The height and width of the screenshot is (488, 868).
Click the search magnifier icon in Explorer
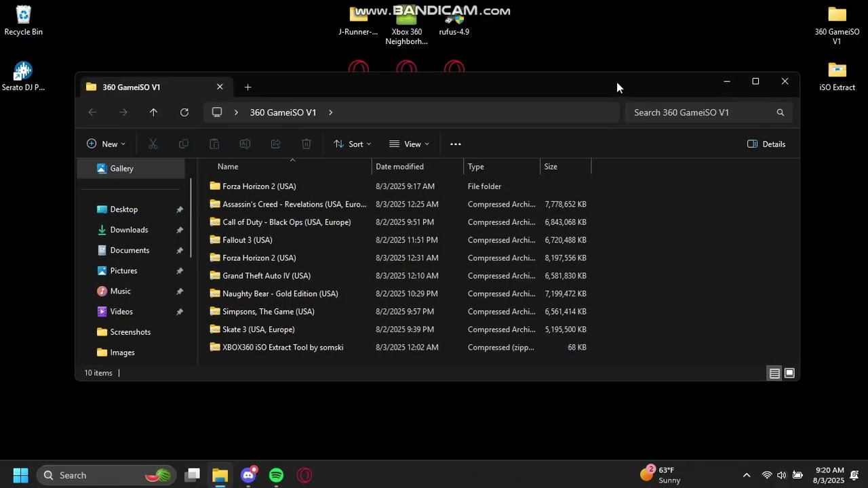click(781, 113)
